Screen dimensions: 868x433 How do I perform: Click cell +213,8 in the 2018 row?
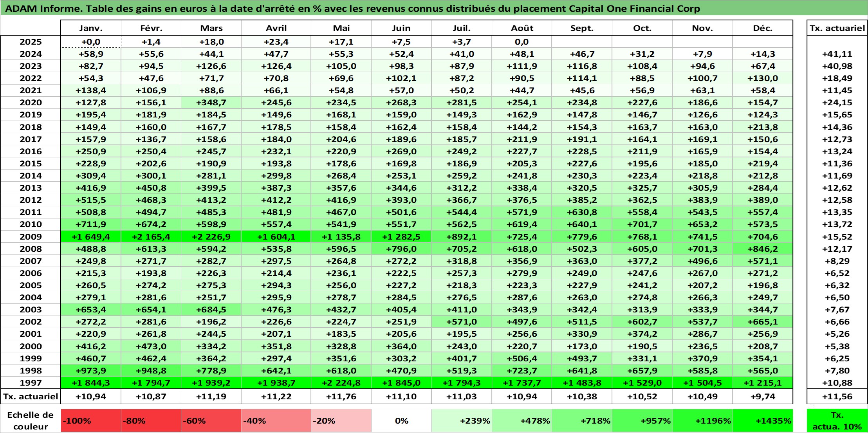click(763, 127)
